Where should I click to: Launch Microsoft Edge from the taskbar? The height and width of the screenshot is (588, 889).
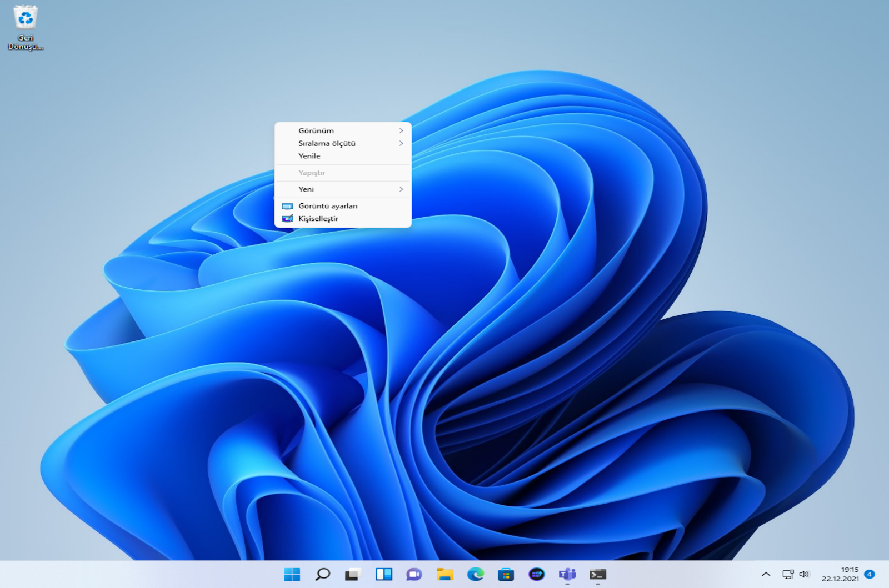[x=475, y=574]
